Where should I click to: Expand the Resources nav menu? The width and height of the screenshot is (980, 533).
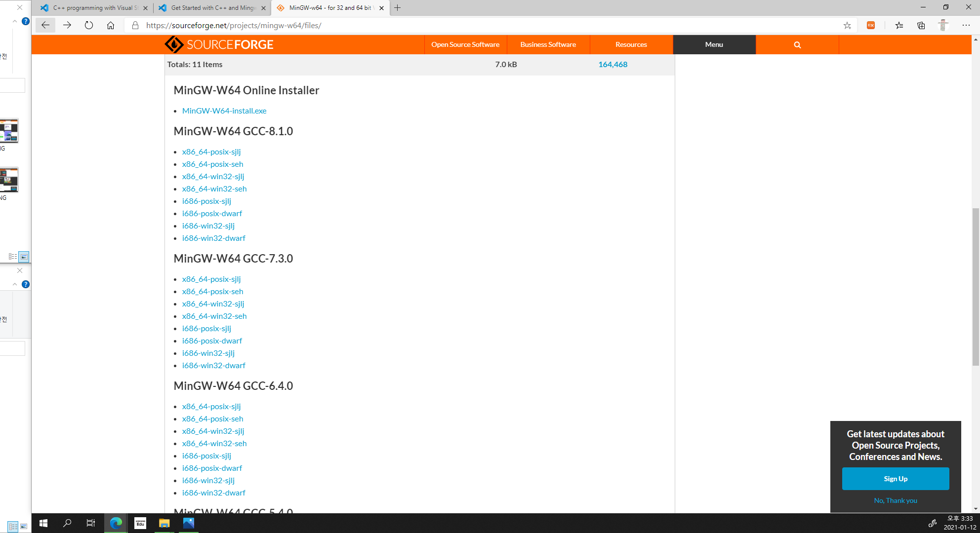click(x=631, y=44)
